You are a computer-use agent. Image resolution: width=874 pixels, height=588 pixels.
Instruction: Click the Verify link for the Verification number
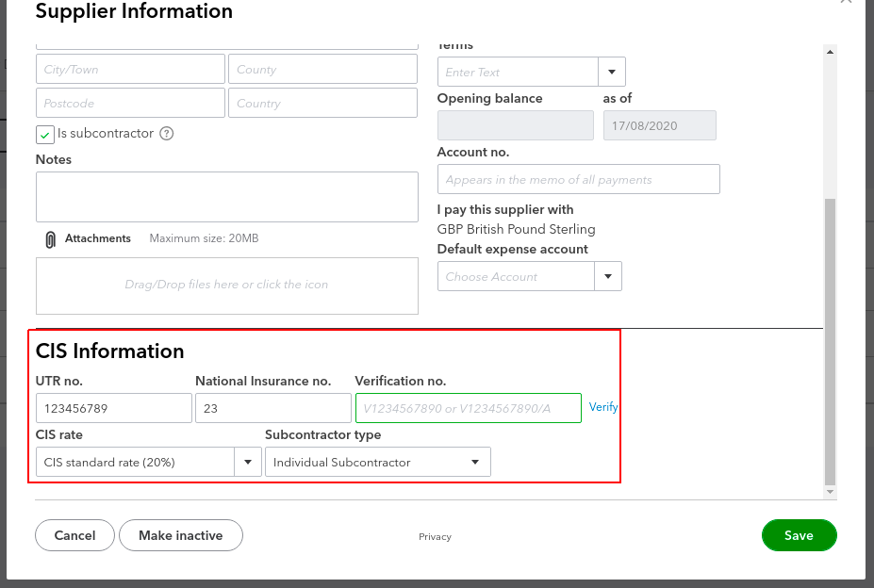(603, 407)
